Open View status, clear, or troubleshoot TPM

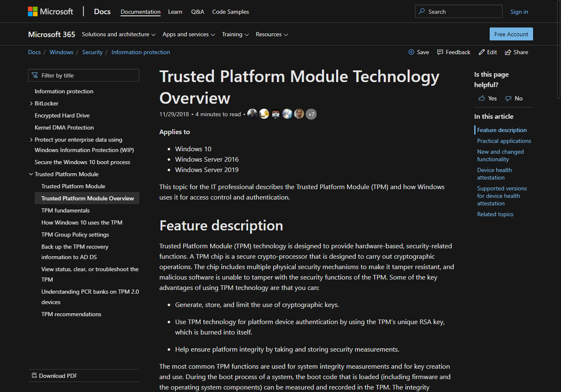90,274
